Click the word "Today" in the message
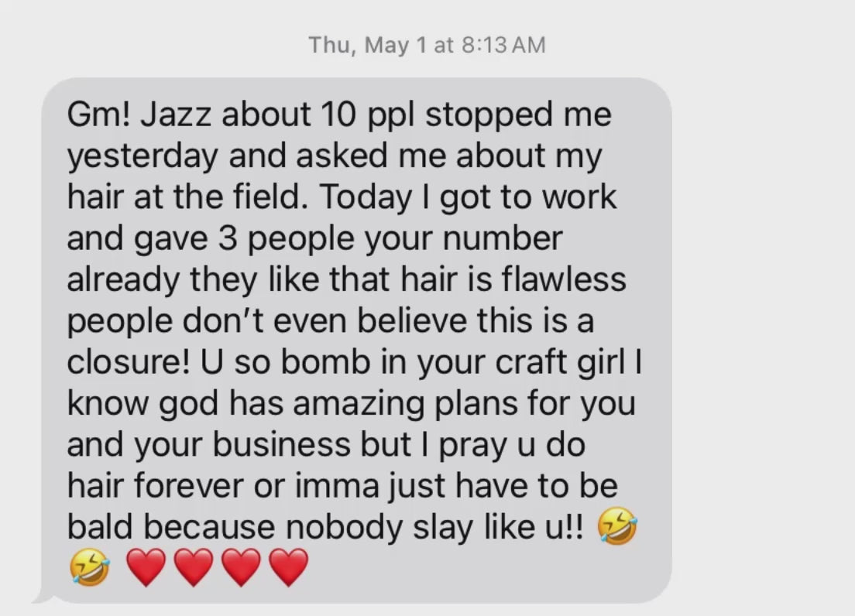The height and width of the screenshot is (616, 855). pos(366,197)
